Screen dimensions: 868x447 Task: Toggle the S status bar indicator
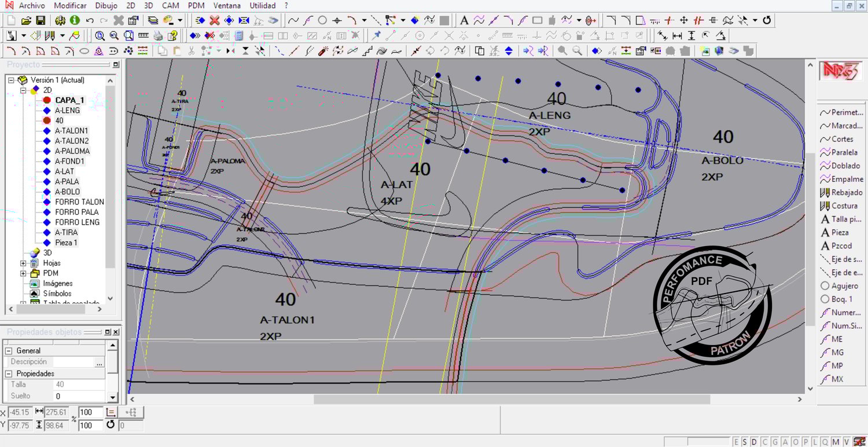pyautogui.click(x=745, y=442)
